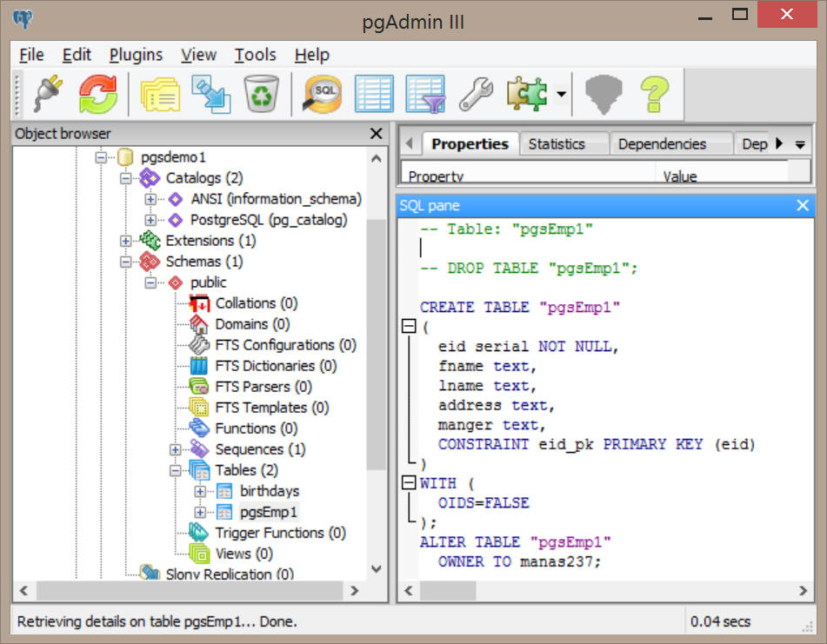
Task: Click the Extensions node icon
Action: coord(150,241)
